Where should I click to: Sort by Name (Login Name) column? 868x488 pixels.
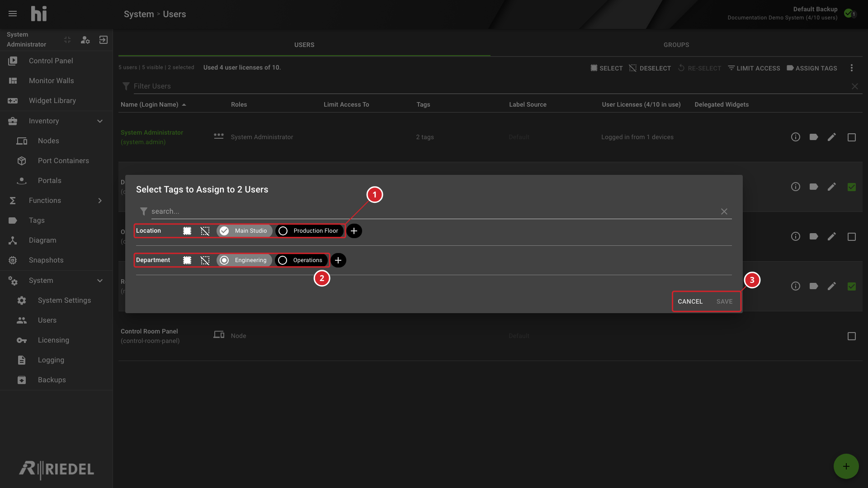153,104
